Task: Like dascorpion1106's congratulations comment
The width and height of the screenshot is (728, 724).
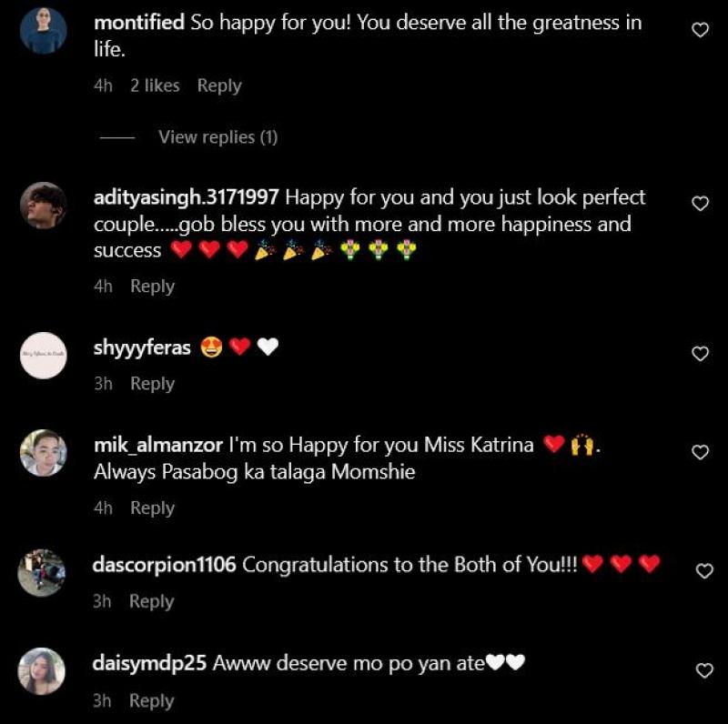Action: (703, 571)
